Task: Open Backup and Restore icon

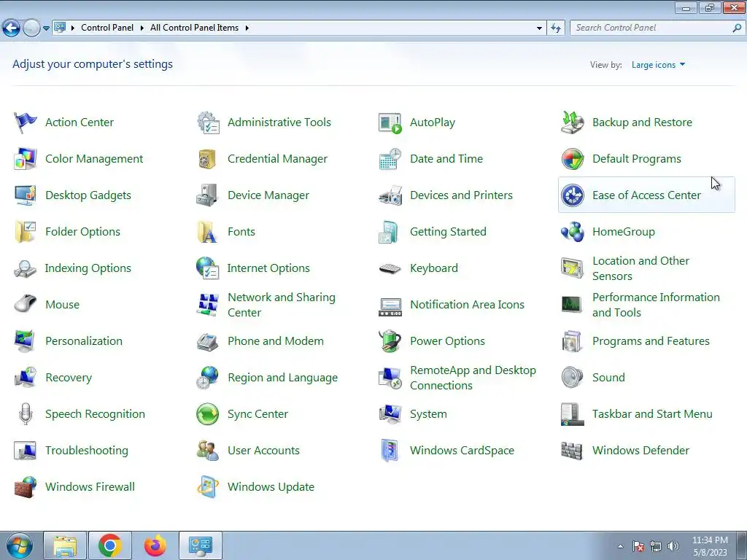Action: (x=572, y=122)
